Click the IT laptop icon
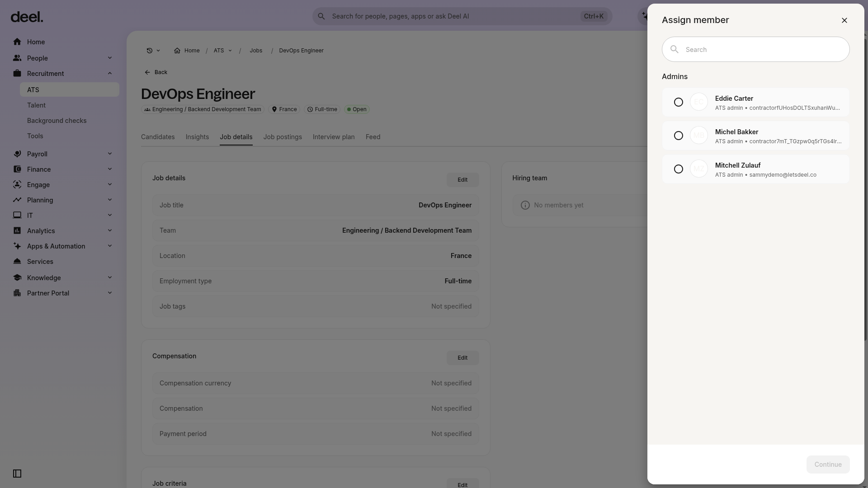Screen dimensions: 868x488 coord(17,215)
